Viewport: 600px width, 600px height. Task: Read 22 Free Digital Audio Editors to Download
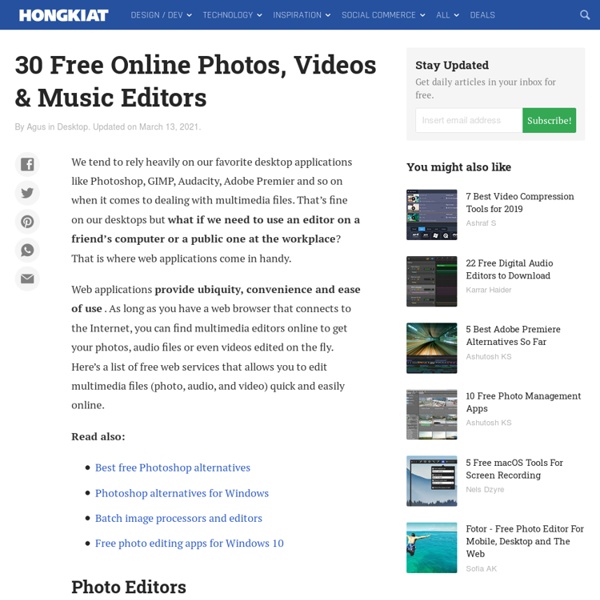pyautogui.click(x=509, y=269)
